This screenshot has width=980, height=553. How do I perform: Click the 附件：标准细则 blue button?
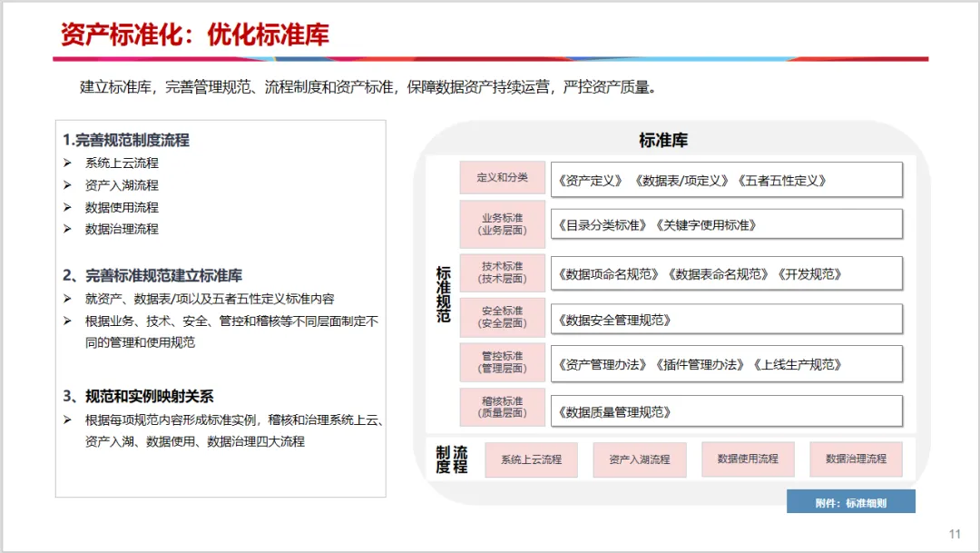pyautogui.click(x=850, y=502)
